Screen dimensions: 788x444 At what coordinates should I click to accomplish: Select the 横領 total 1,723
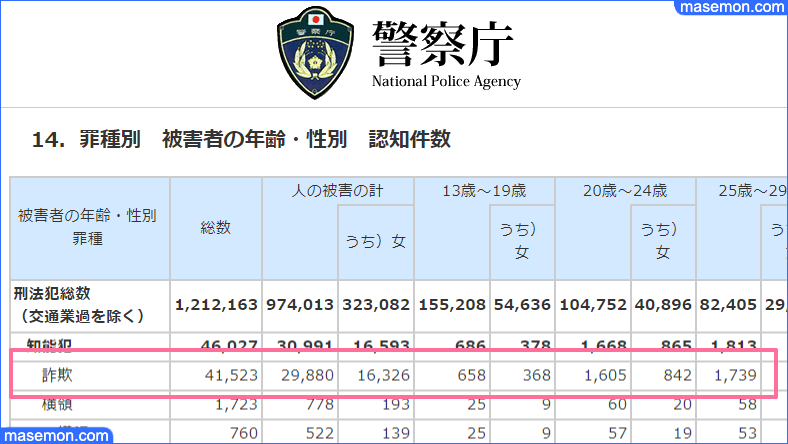[x=236, y=404]
